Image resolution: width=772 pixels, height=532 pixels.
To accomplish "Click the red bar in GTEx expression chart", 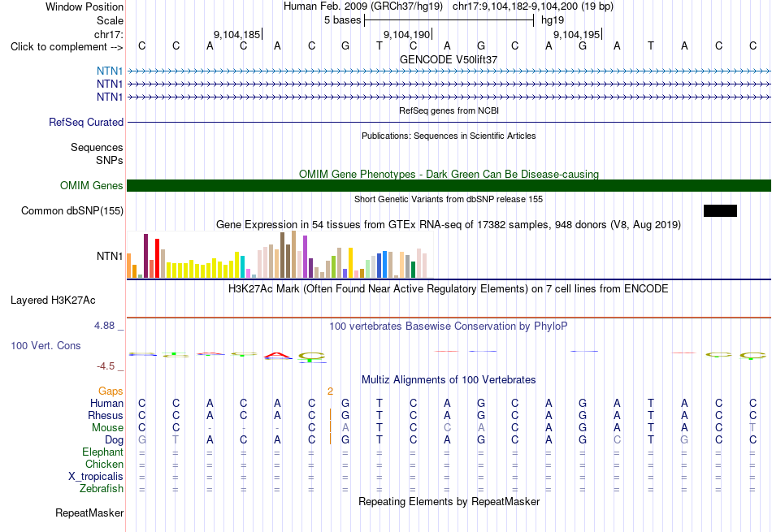I will tap(158, 258).
